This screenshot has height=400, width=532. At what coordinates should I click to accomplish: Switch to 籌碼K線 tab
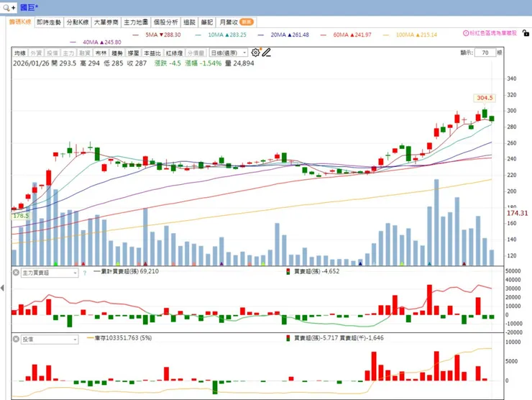(20, 22)
